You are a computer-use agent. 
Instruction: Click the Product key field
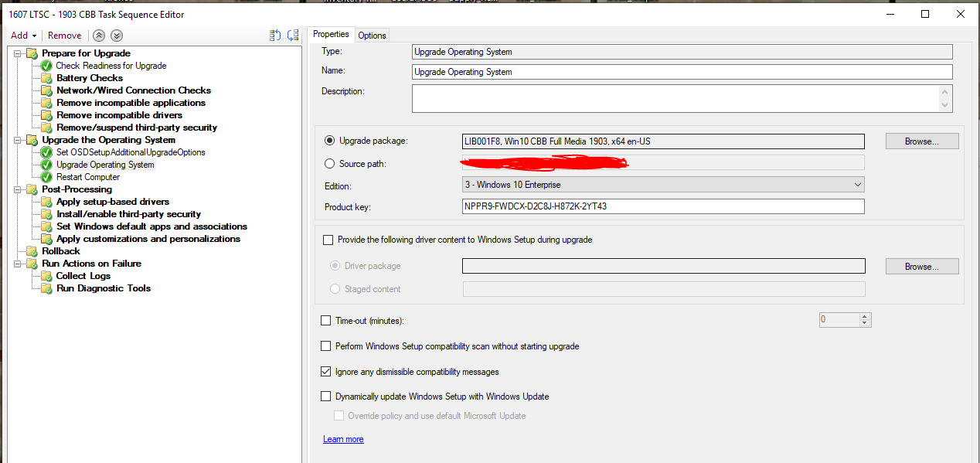coord(662,206)
